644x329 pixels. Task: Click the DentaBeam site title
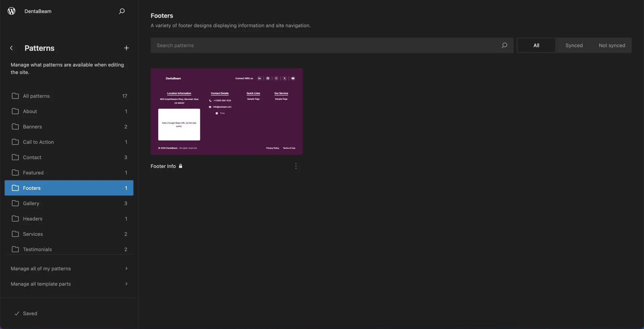coord(38,11)
